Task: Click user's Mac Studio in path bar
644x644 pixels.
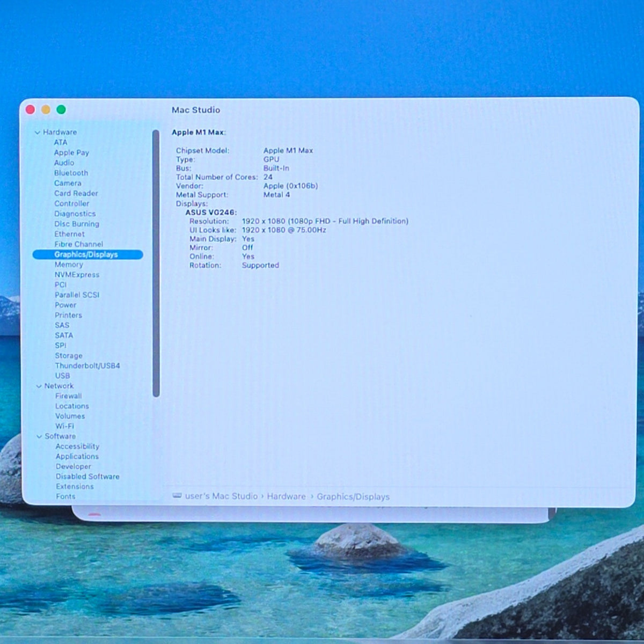Action: (221, 496)
